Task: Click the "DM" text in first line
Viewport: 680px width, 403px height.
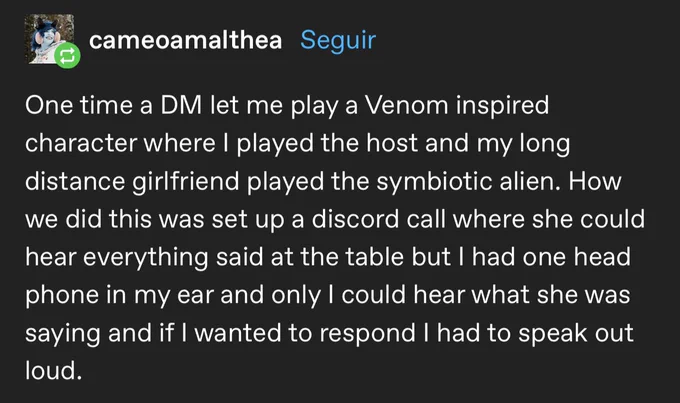Action: (x=181, y=105)
